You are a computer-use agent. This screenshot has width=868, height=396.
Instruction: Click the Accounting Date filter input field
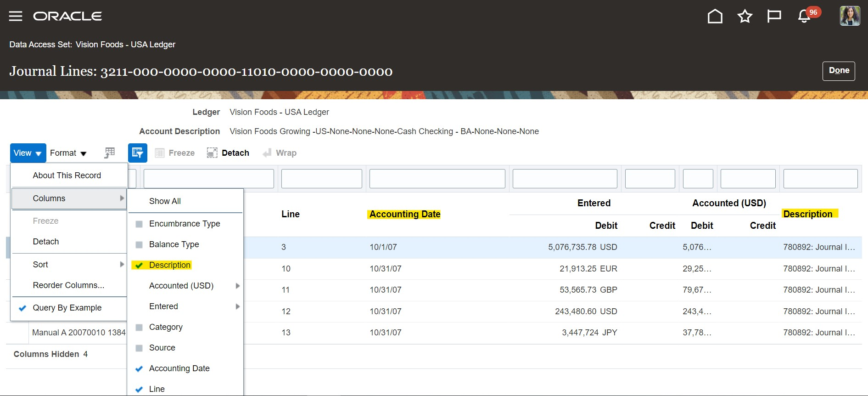(x=437, y=179)
